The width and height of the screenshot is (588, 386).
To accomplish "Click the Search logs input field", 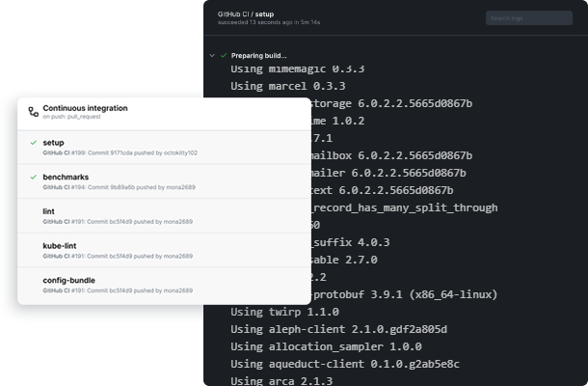I will pos(529,18).
